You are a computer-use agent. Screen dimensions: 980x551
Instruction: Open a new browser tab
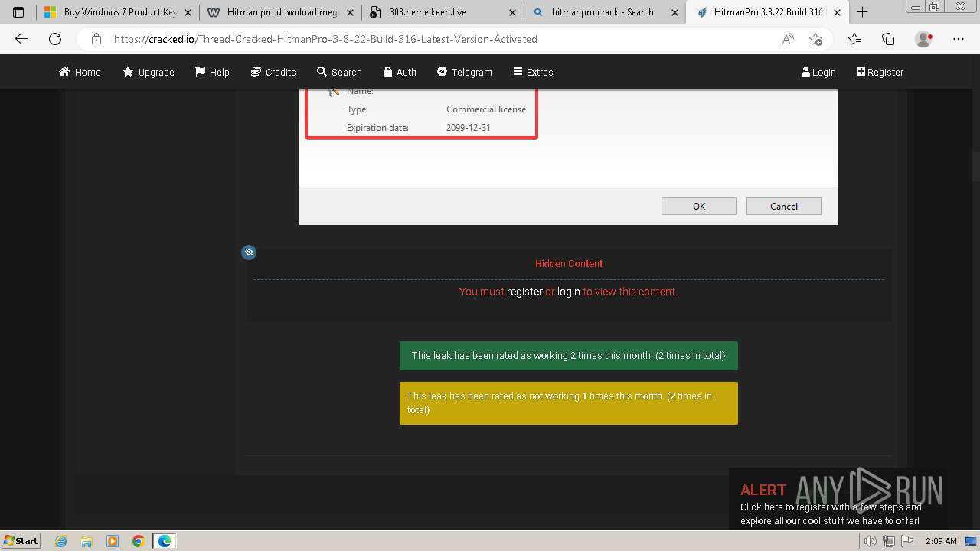862,12
